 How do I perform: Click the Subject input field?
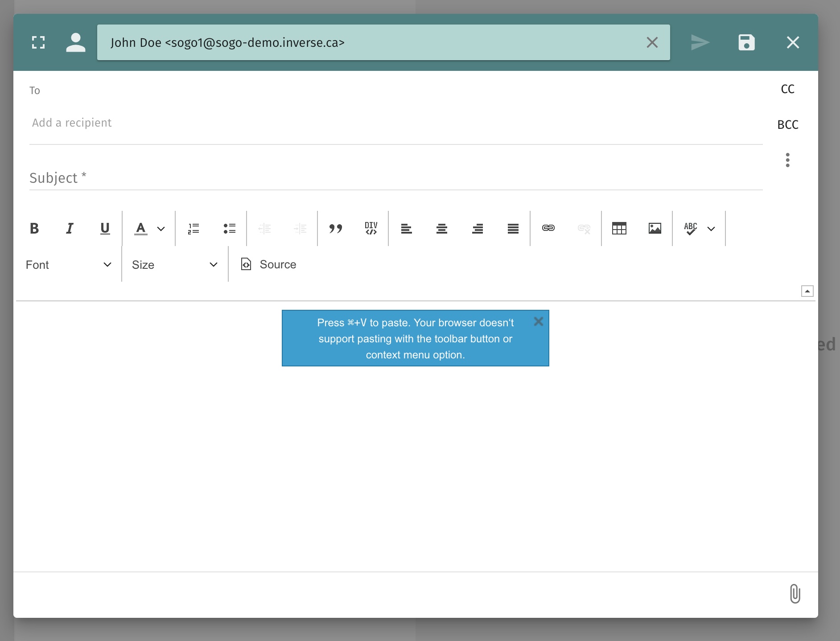pyautogui.click(x=395, y=178)
